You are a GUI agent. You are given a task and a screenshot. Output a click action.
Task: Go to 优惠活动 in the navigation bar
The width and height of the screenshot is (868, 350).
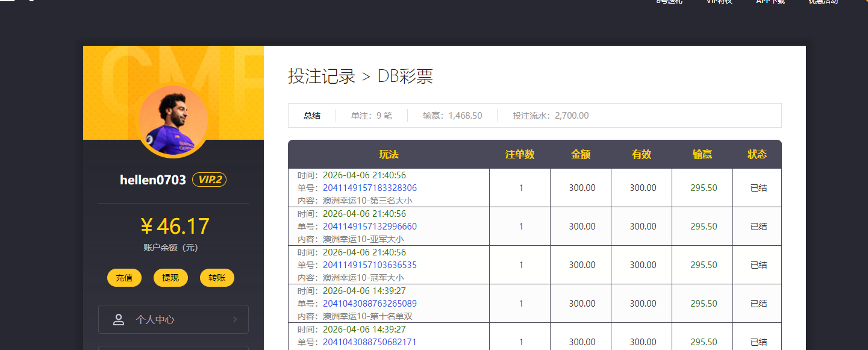point(822,2)
